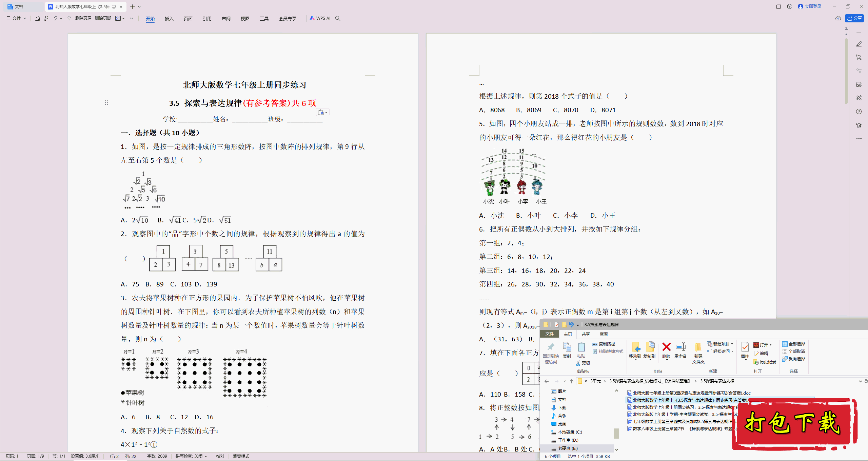Open the help question-mark icon in sidebar
The width and height of the screenshot is (868, 461).
(x=859, y=112)
